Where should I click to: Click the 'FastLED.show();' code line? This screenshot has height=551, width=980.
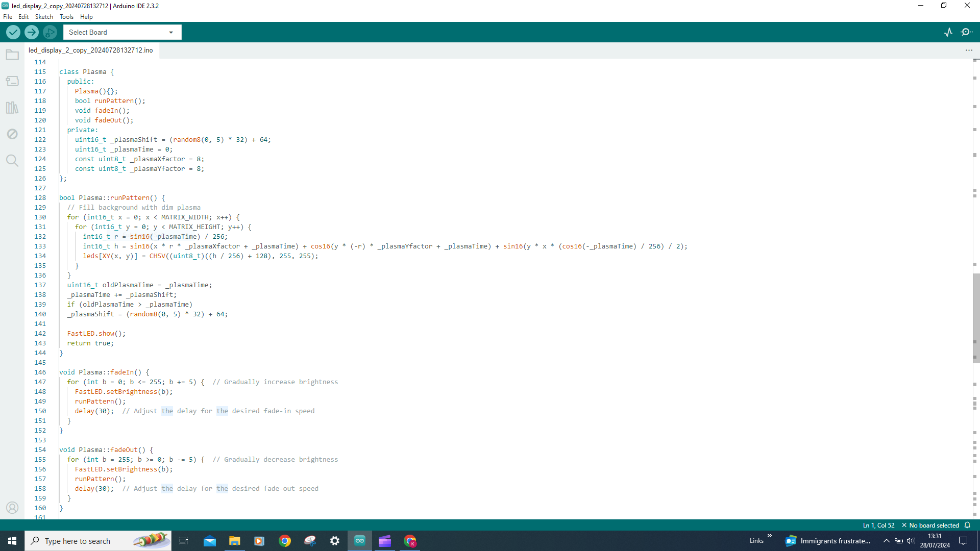coord(96,334)
